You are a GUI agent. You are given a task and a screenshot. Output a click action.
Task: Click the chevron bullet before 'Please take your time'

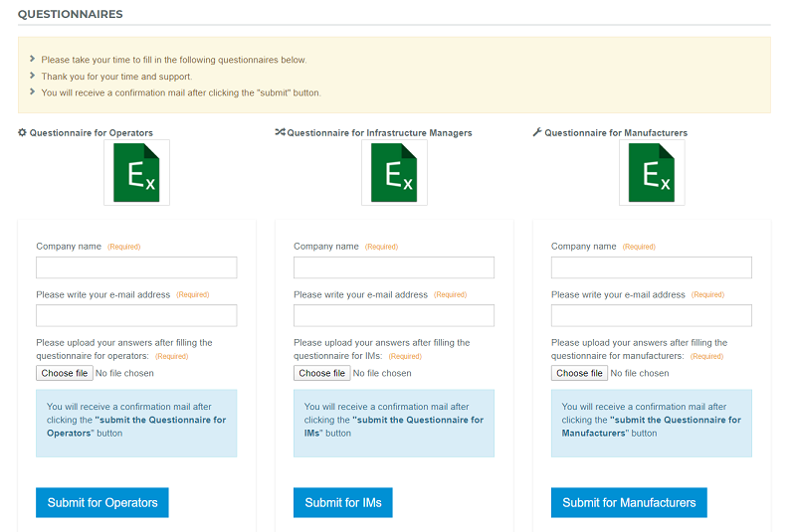tap(32, 59)
